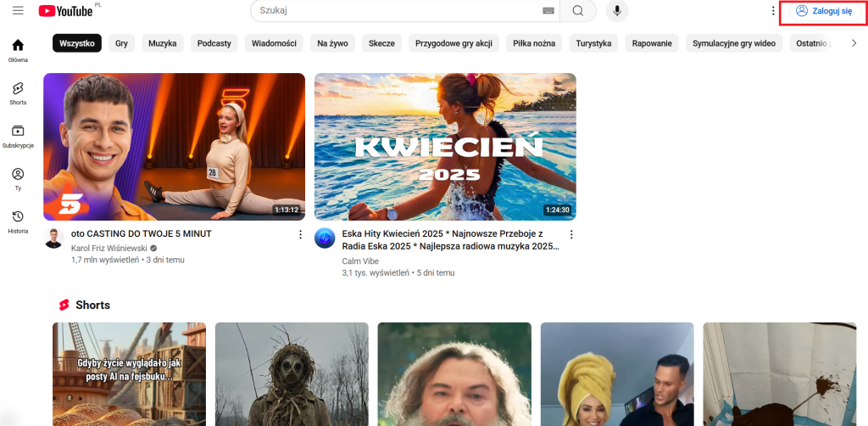This screenshot has height=426, width=868.
Task: Open Shorts from the sidebar
Action: point(19,93)
